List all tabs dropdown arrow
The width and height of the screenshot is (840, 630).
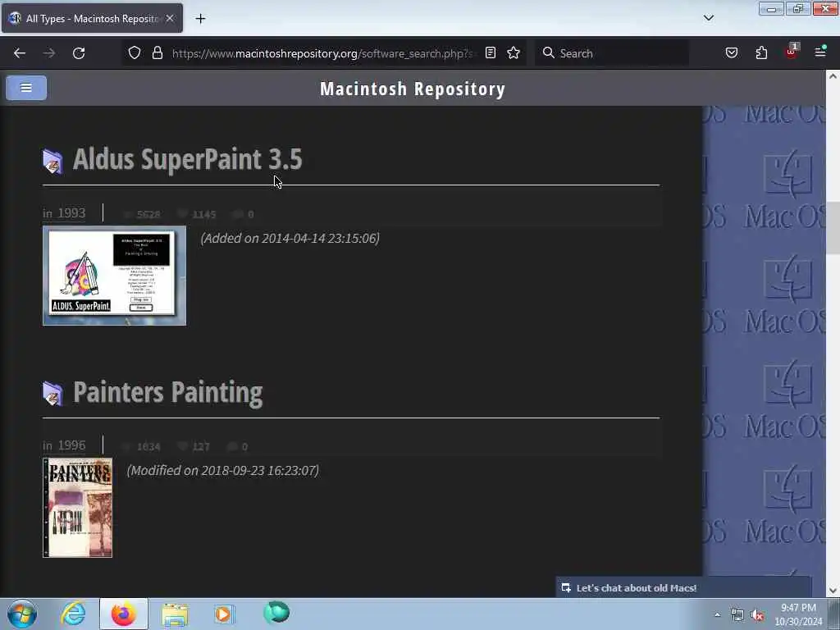pos(709,18)
